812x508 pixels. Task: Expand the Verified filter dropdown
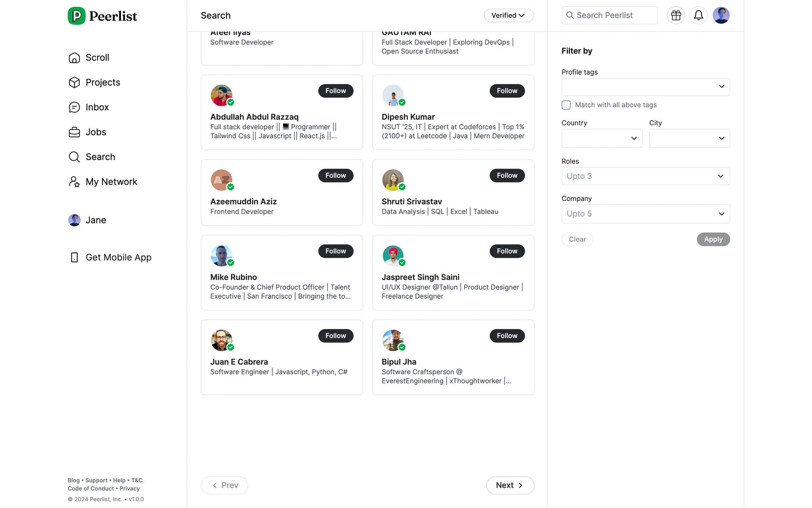pos(508,16)
